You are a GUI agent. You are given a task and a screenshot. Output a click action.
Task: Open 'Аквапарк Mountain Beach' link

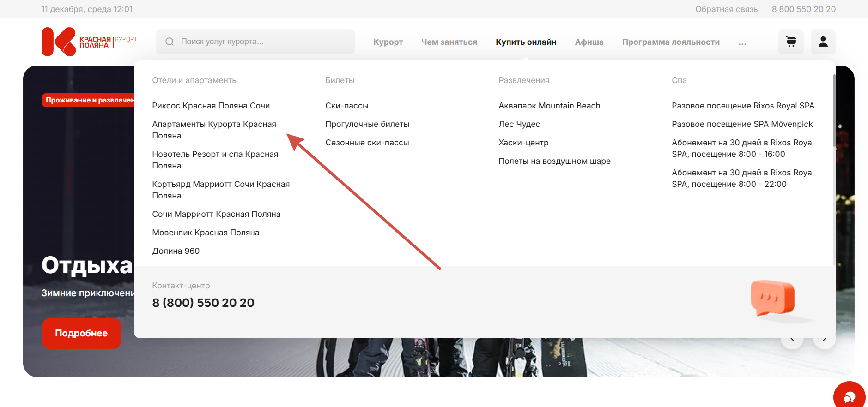[549, 106]
